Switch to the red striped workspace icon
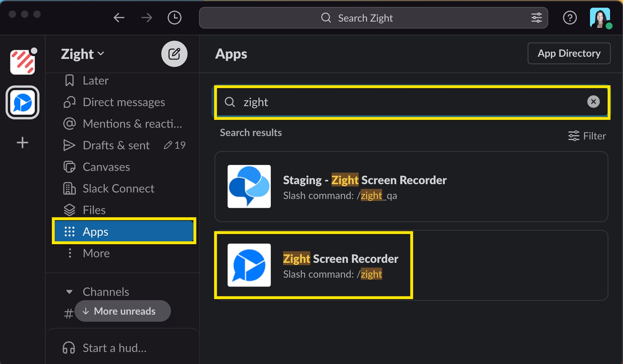Image resolution: width=623 pixels, height=364 pixels. pos(23,62)
